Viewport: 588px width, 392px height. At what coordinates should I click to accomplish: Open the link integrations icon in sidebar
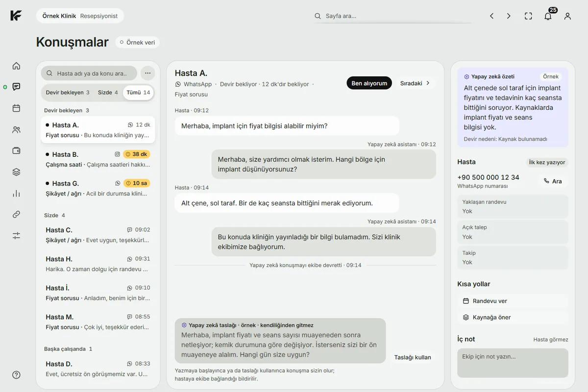[16, 215]
